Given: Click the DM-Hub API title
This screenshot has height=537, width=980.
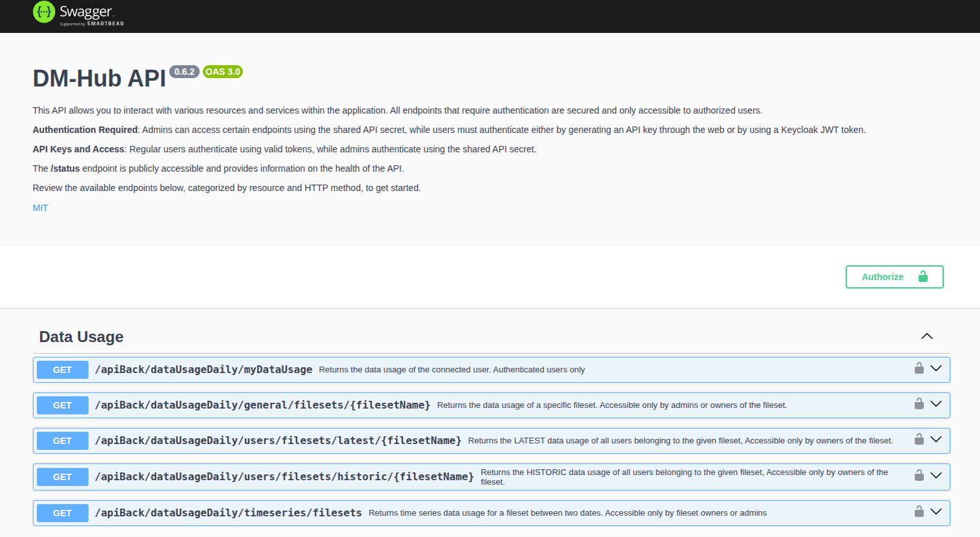Looking at the screenshot, I should click(x=99, y=79).
